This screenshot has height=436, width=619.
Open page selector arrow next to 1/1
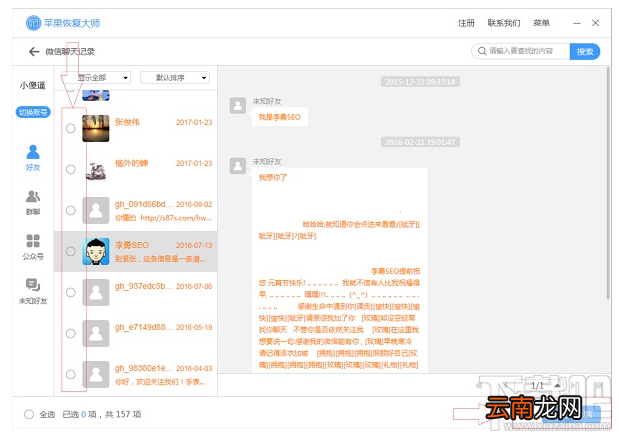tap(557, 385)
